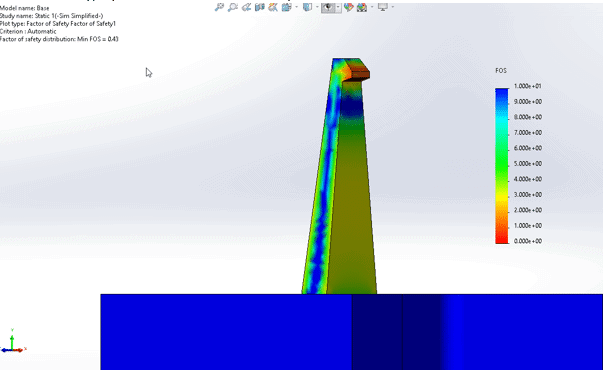
Task: Click the Display Style icon
Action: (x=308, y=7)
